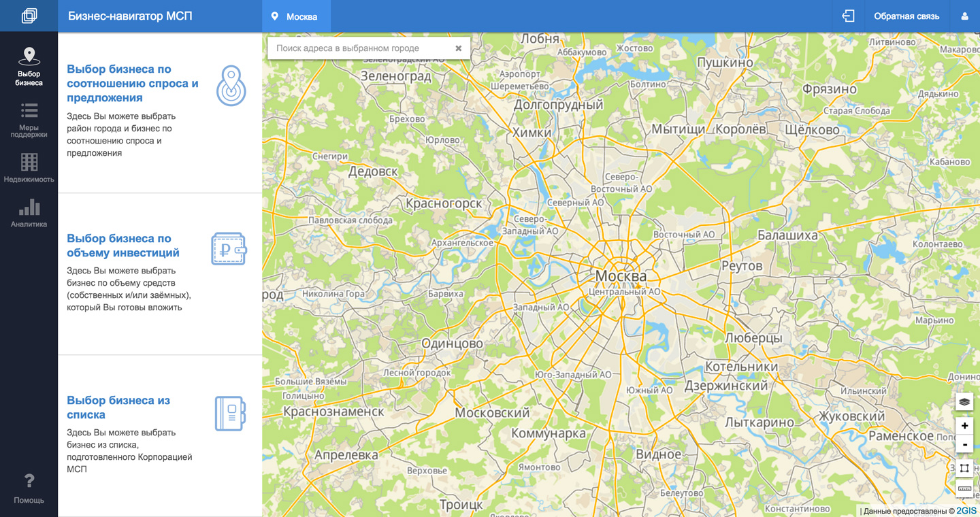Screen dimensions: 980x517
Task: Select Выбор бизнеса по объему инвестиций
Action: (123, 246)
